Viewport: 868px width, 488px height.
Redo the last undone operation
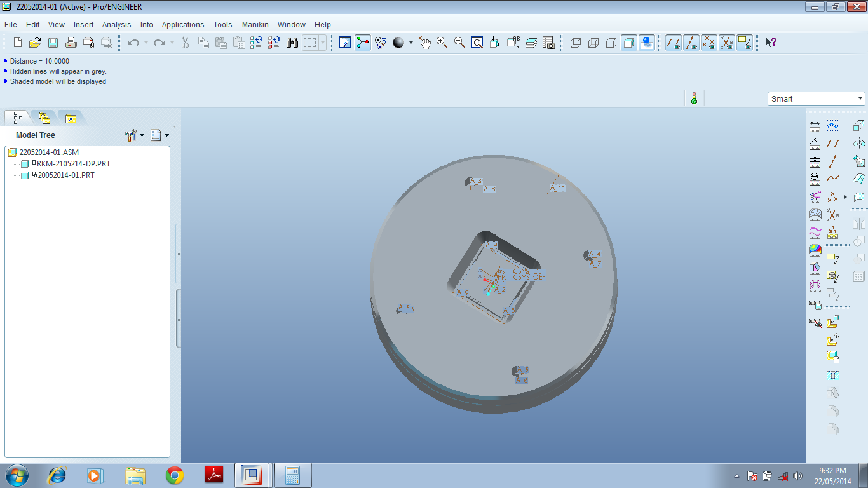(159, 43)
